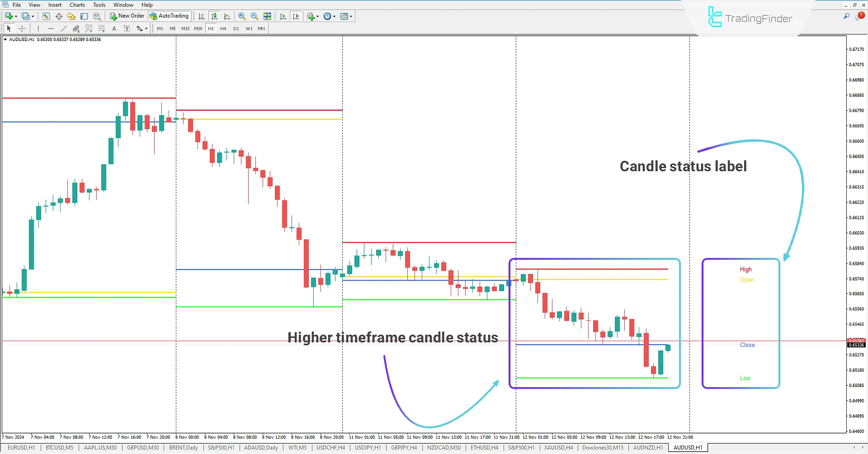Open the arrow objects dropdown
The width and height of the screenshot is (868, 454).
pyautogui.click(x=146, y=28)
